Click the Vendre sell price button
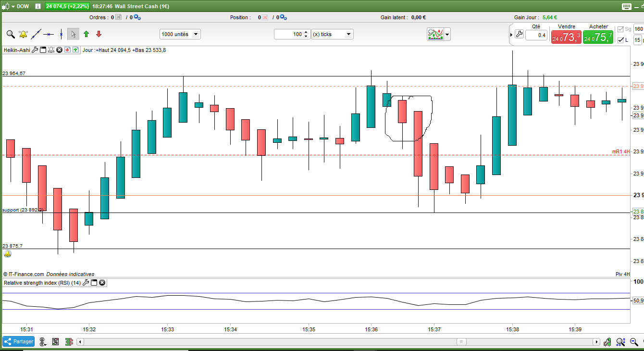This screenshot has height=351, width=644. (x=566, y=37)
